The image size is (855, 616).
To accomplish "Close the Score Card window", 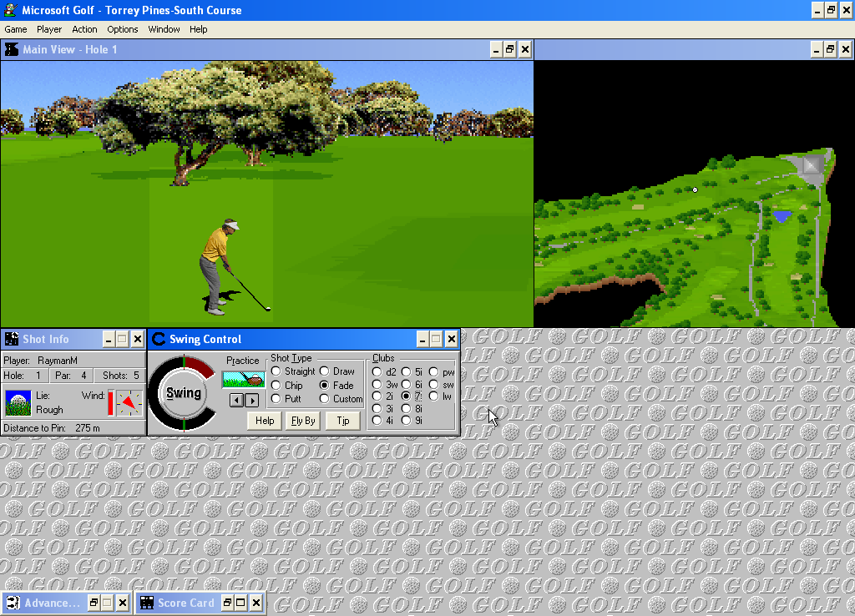I will (256, 603).
